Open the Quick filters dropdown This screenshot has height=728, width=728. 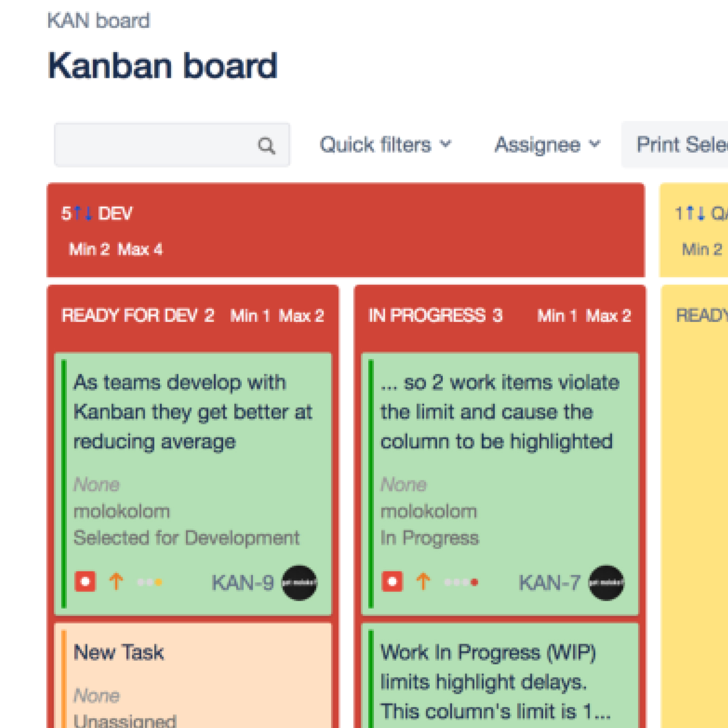click(385, 144)
